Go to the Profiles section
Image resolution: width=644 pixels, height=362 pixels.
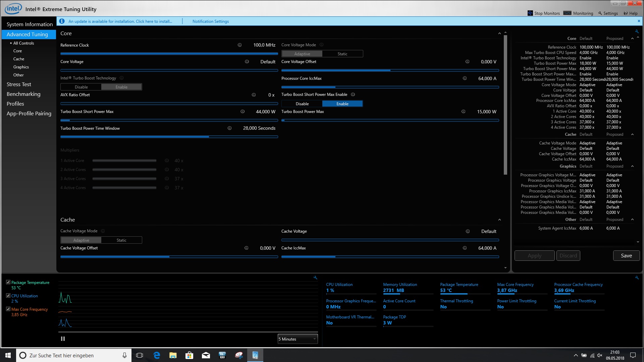click(x=15, y=104)
